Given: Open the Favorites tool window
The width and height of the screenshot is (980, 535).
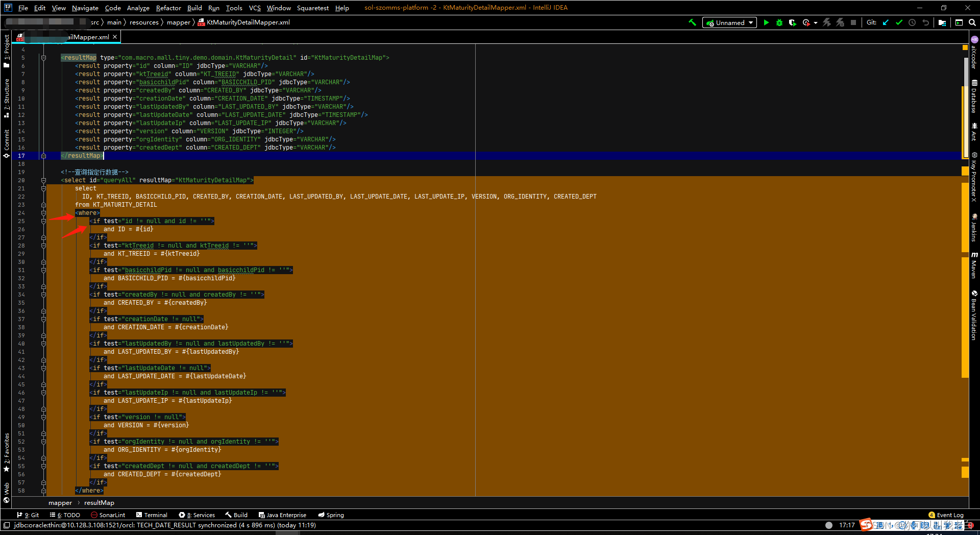Looking at the screenshot, I should coord(6,452).
